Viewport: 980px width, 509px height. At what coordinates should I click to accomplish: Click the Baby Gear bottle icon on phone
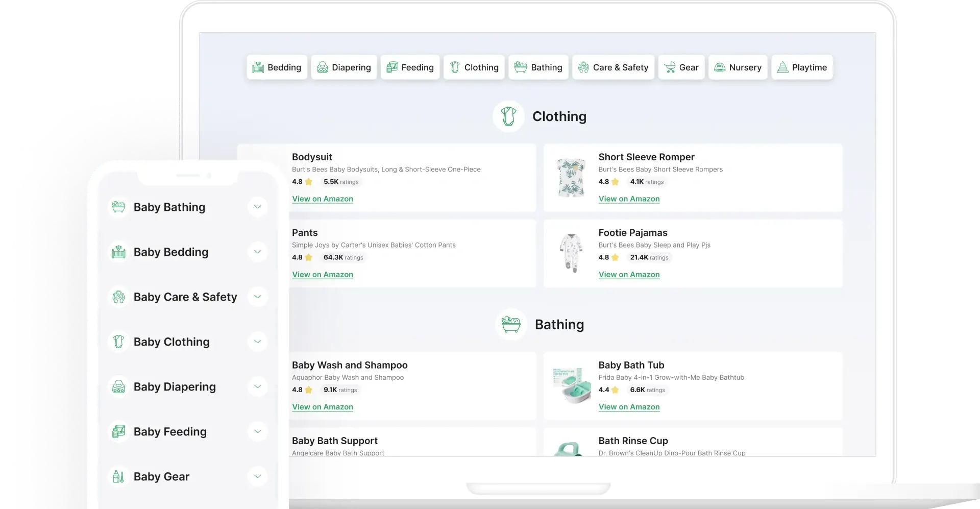118,476
